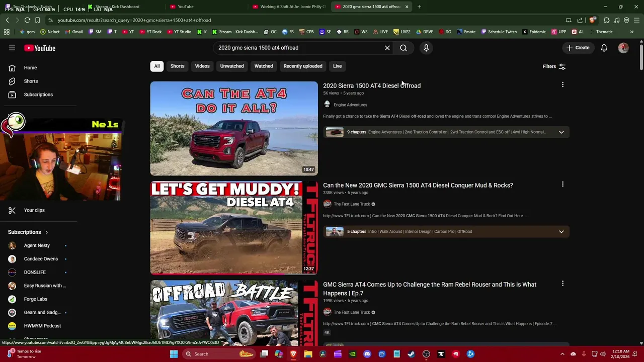Viewport: 644px width, 362px height.
Task: Open more options for 2020 Sierra 1500 AT4 Diesel Offroad
Action: coord(562,84)
